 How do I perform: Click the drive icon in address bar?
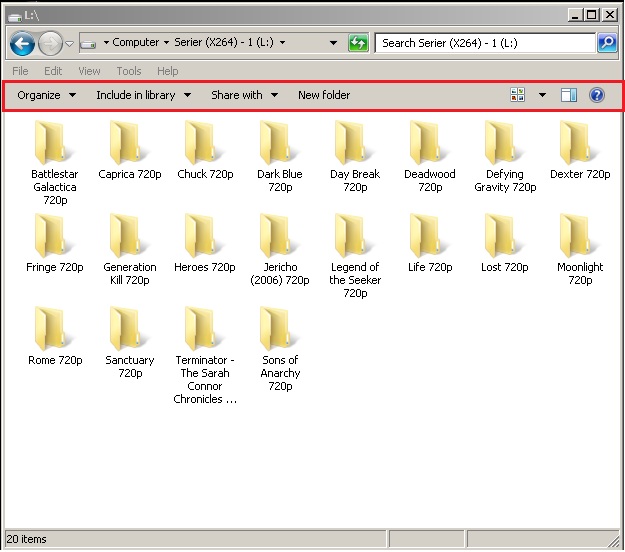(88, 44)
